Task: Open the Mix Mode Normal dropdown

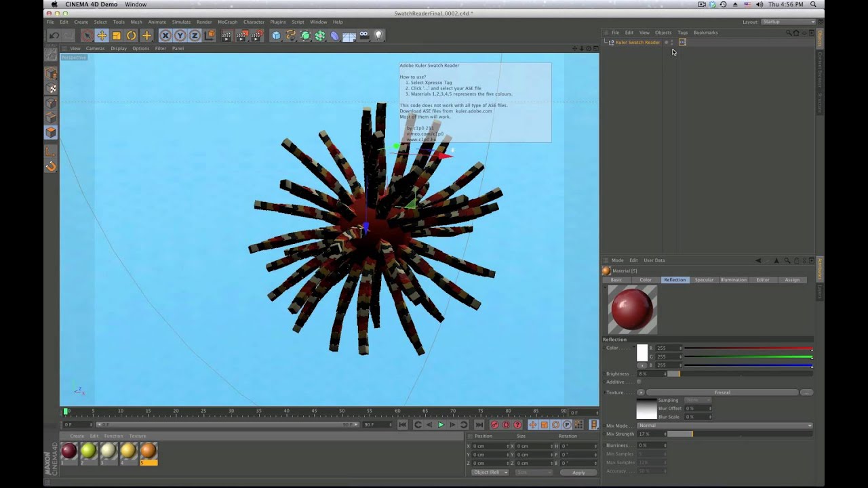Action: (724, 426)
